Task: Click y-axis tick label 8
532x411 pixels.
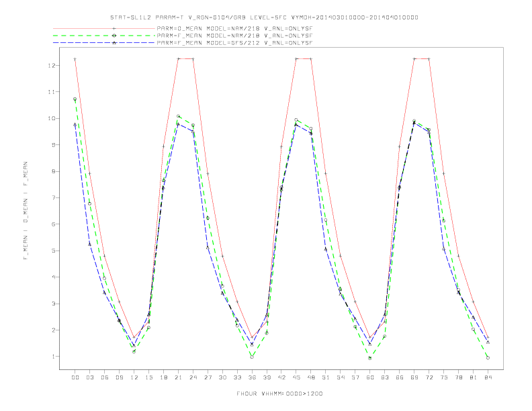Action: pos(54,171)
